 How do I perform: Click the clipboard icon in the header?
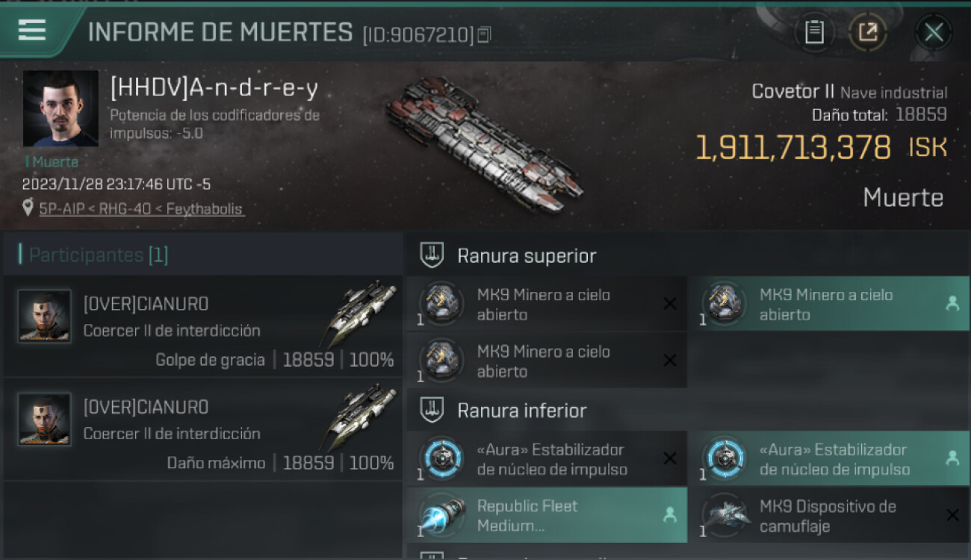coord(814,32)
